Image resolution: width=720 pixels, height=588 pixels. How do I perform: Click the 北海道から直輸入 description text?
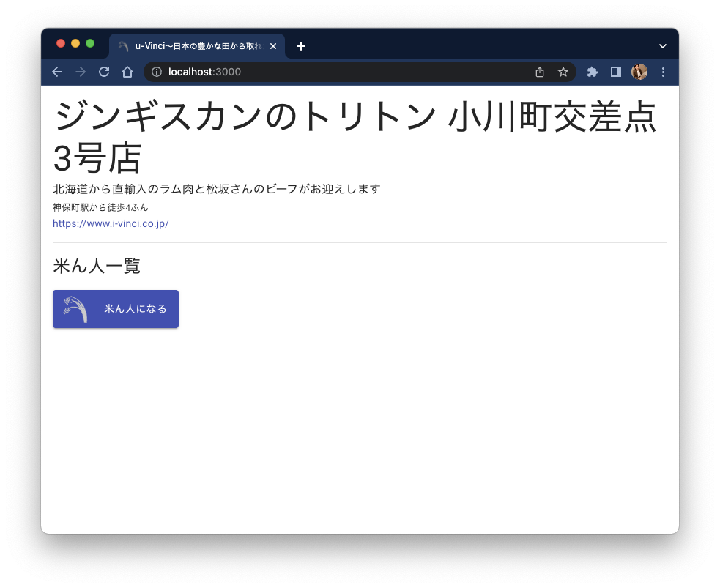(x=217, y=189)
